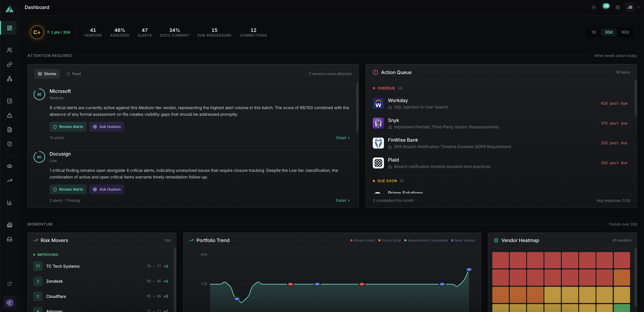Click the 47 Alerts stat

click(x=144, y=32)
